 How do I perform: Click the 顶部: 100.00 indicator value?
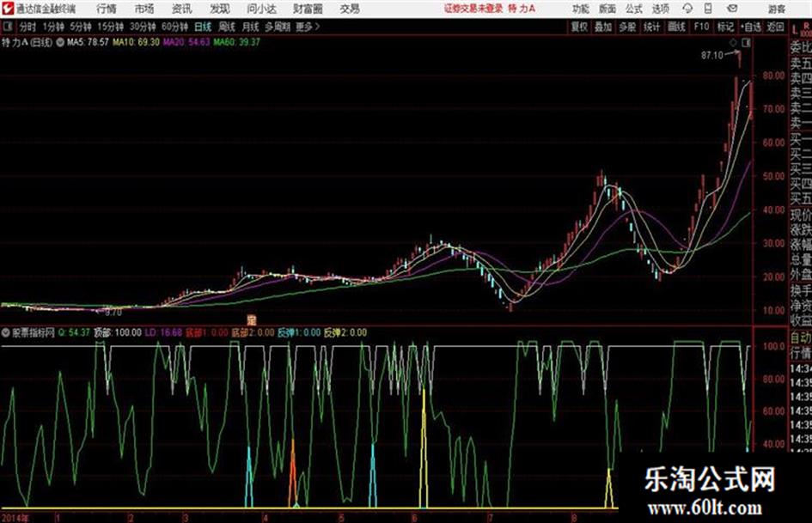pyautogui.click(x=118, y=332)
